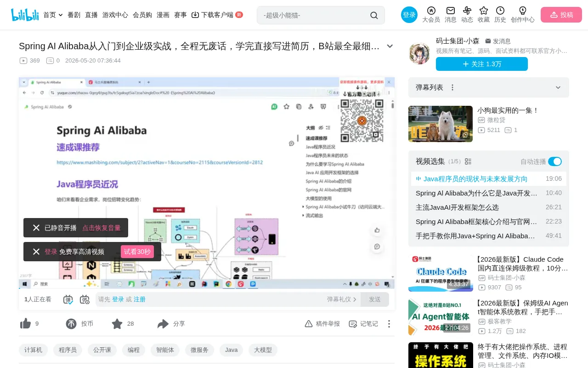This screenshot has width=588, height=368.
Task: Expand the 弹幕列表 panel chevron
Action: pos(558,87)
